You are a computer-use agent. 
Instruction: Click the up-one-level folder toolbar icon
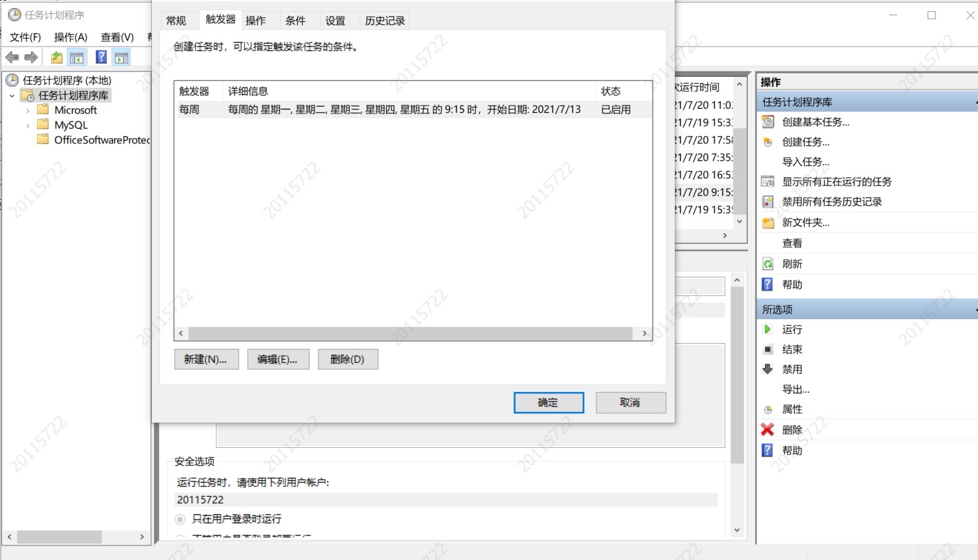(57, 58)
